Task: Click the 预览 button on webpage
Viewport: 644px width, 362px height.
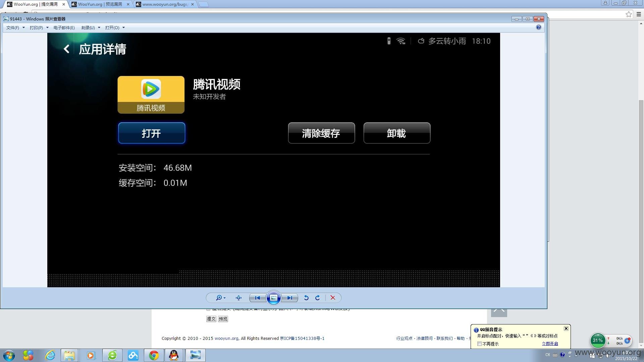Action: click(223, 319)
